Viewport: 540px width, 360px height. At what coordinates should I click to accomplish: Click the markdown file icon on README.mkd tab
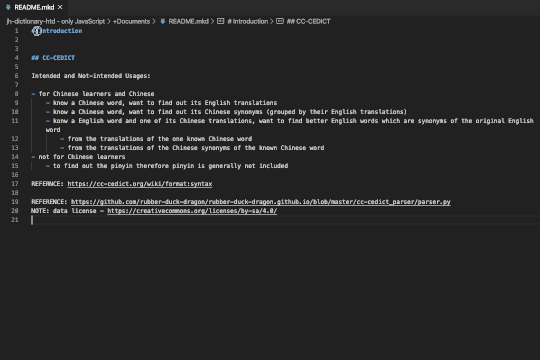tap(8, 7)
